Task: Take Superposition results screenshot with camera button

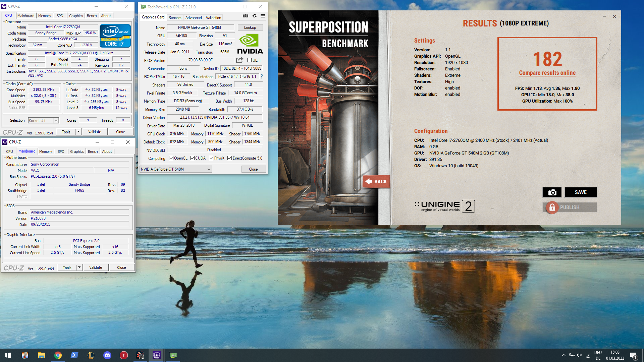Action: click(552, 192)
